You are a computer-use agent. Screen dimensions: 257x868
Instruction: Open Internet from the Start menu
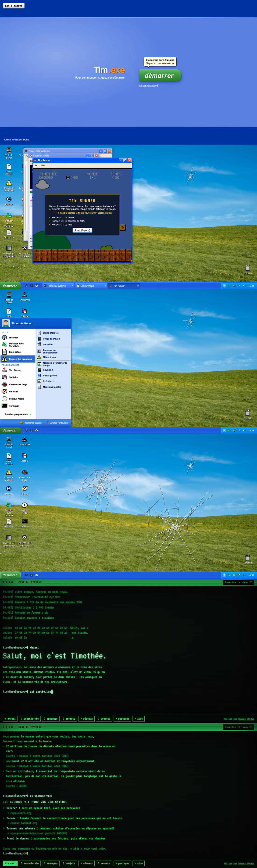point(18,338)
